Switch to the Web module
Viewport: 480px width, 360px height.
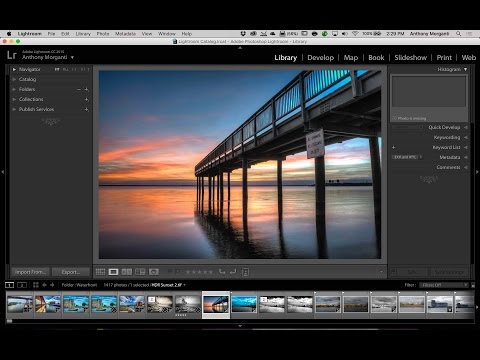[468, 58]
